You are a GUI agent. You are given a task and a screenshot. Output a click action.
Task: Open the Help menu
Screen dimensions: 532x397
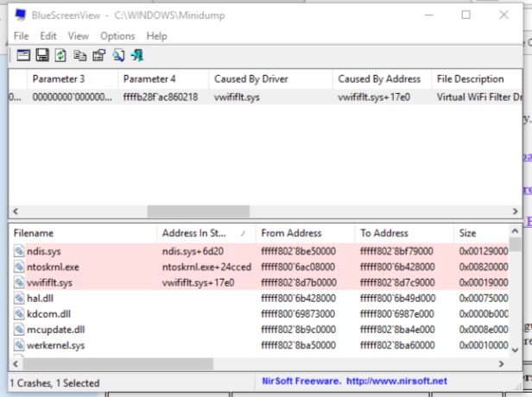(156, 36)
